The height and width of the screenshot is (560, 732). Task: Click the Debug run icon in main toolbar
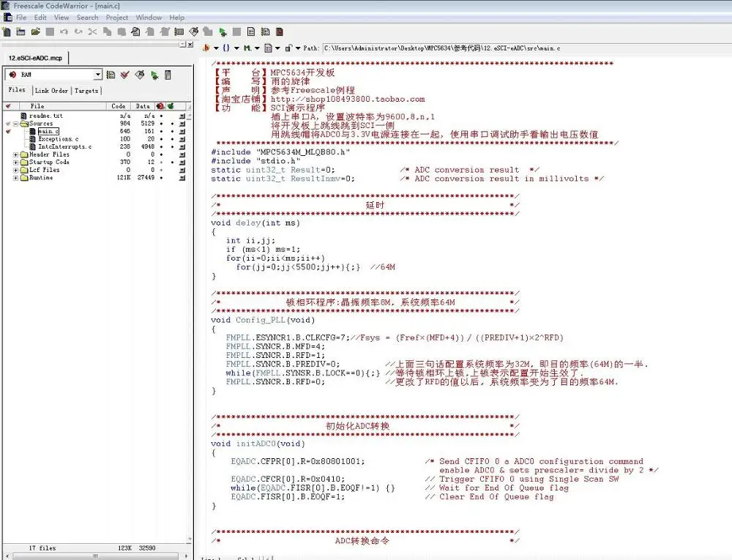[x=223, y=32]
